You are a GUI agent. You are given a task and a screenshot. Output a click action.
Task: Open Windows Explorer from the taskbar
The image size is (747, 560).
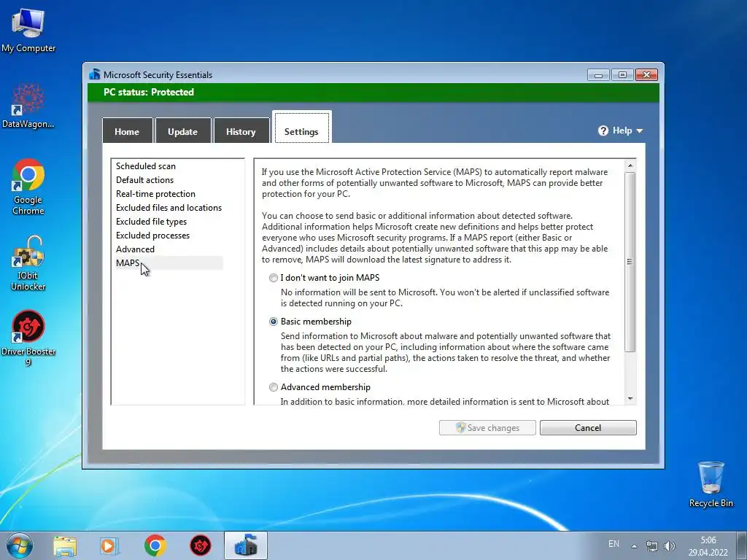[65, 545]
